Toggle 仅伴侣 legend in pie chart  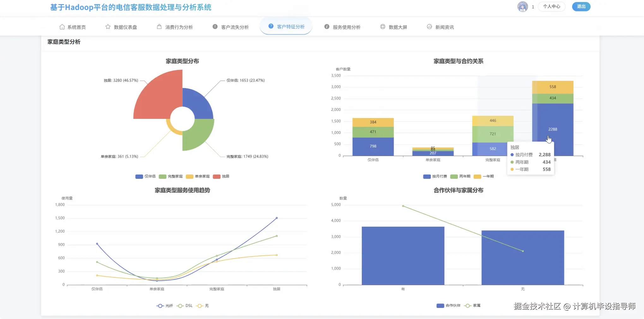[145, 176]
